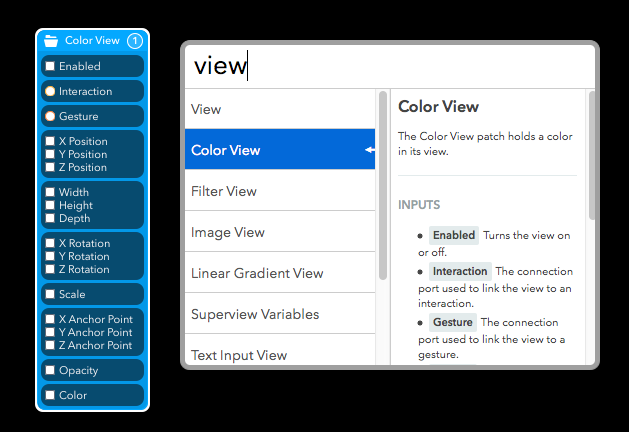Click the search field containing "view"
The height and width of the screenshot is (432, 629).
390,66
